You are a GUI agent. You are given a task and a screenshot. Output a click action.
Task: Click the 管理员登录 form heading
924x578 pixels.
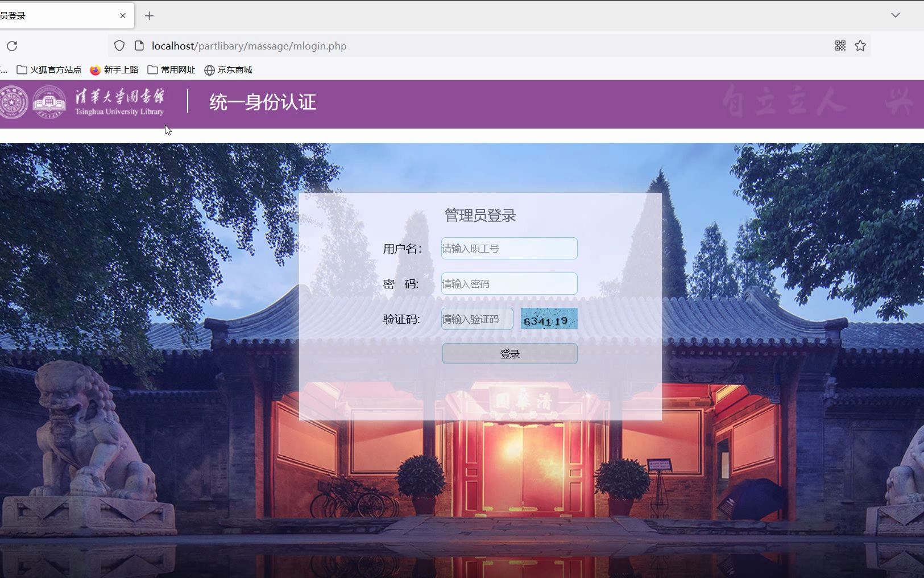480,216
